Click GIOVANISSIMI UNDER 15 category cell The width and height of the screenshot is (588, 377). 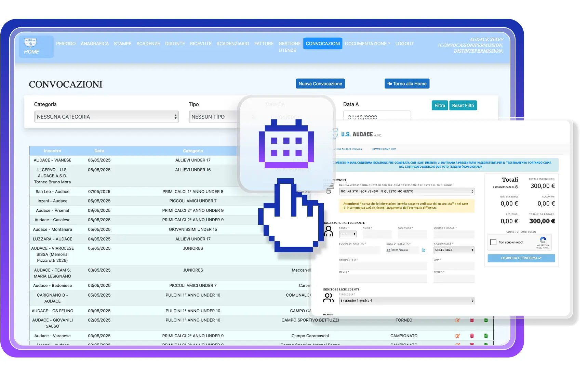click(193, 229)
